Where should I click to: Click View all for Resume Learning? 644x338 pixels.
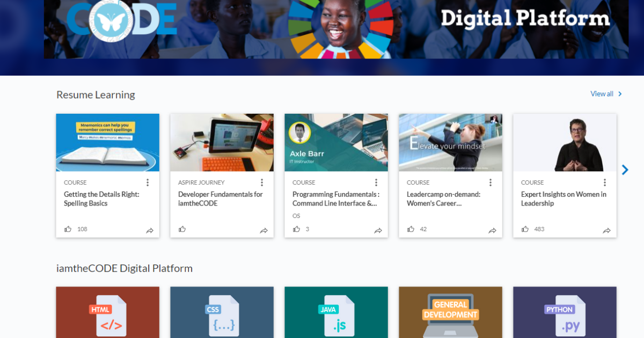[x=606, y=94]
